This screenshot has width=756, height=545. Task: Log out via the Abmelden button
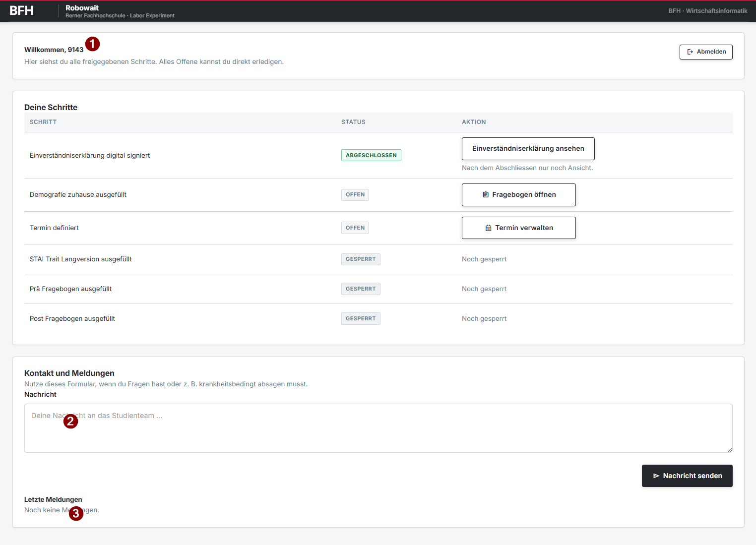pos(706,52)
